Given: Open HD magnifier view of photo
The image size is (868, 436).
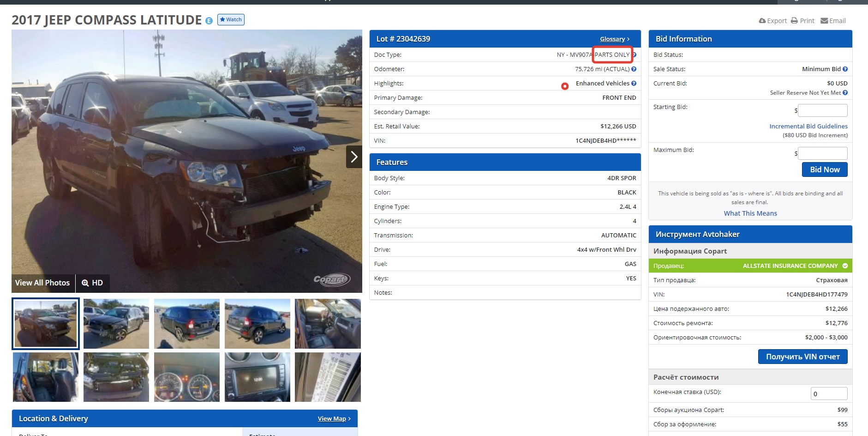Looking at the screenshot, I should pyautogui.click(x=92, y=283).
